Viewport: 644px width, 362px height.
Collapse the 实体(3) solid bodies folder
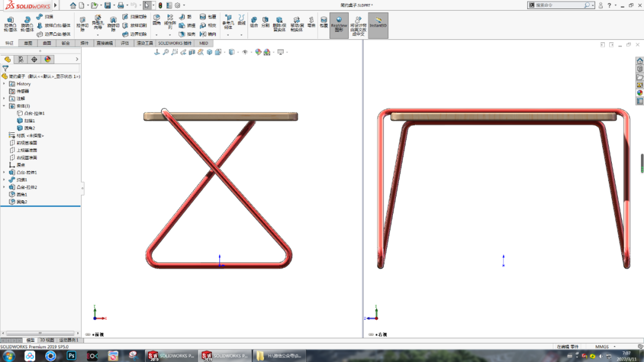pos(4,106)
